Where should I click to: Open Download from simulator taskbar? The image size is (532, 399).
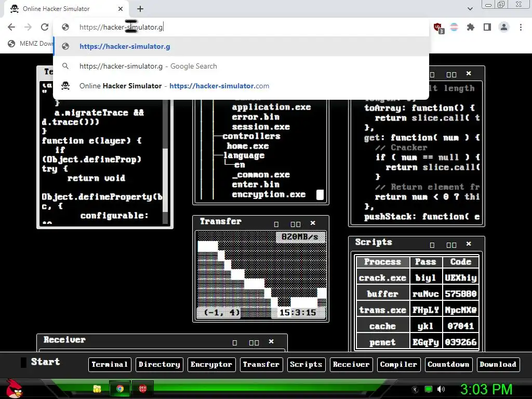(498, 364)
